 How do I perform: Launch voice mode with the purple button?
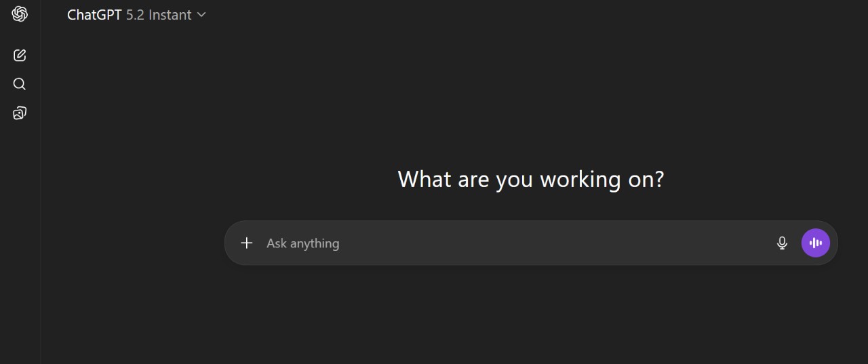[815, 243]
